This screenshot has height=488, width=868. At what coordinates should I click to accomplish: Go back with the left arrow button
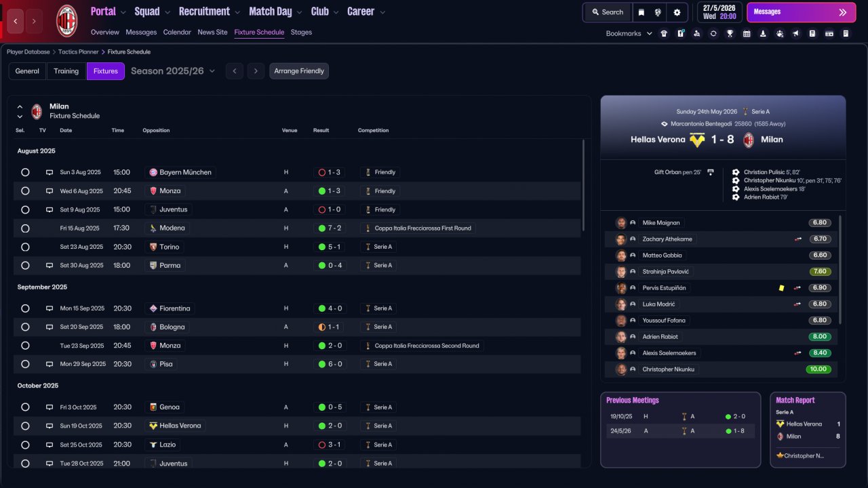tap(16, 21)
